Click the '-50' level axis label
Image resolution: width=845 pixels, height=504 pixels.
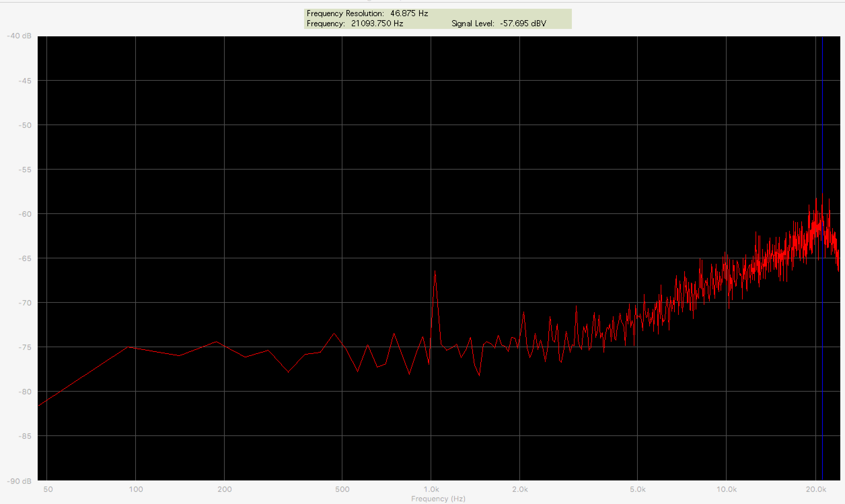pos(25,125)
